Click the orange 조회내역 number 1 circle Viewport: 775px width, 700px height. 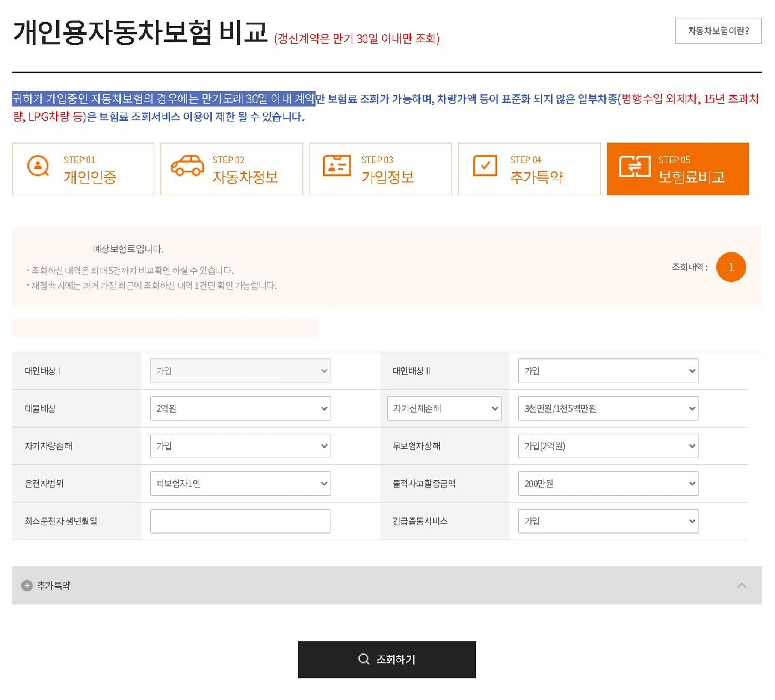click(x=731, y=267)
